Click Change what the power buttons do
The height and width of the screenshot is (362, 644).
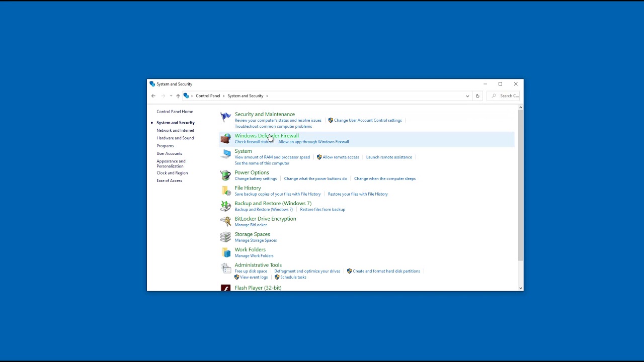click(315, 178)
